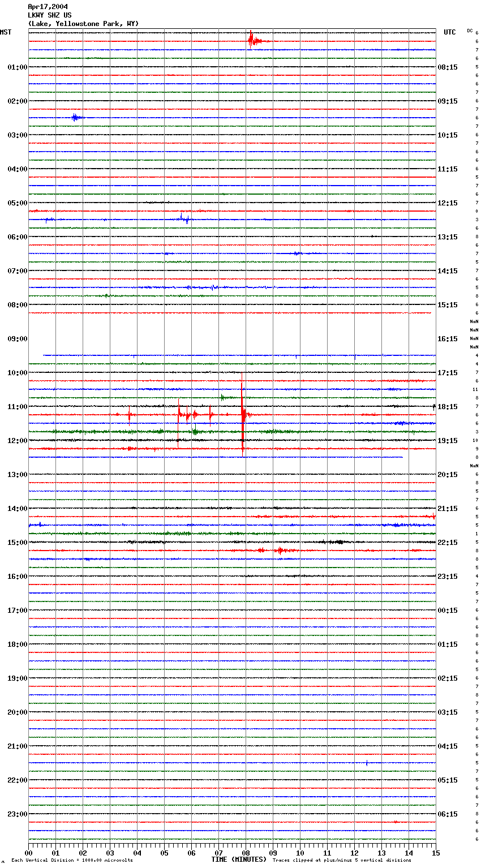Click the '11:15' UTC time label

click(x=448, y=169)
